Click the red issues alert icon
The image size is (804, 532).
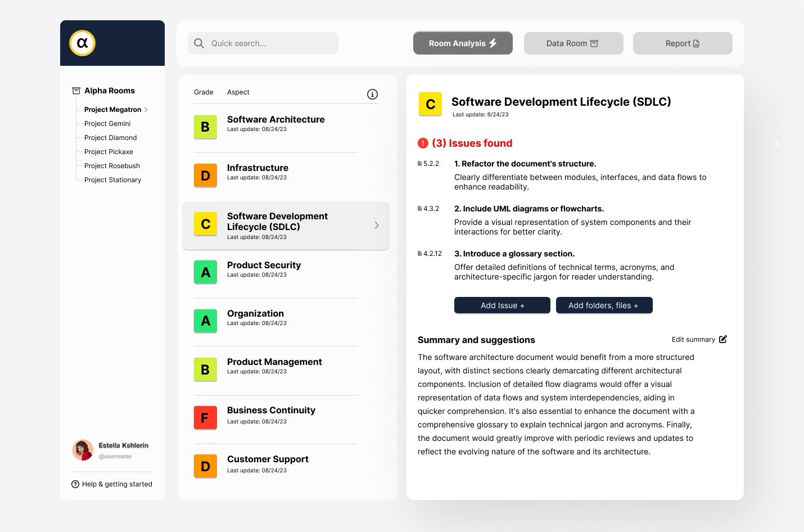pos(423,143)
